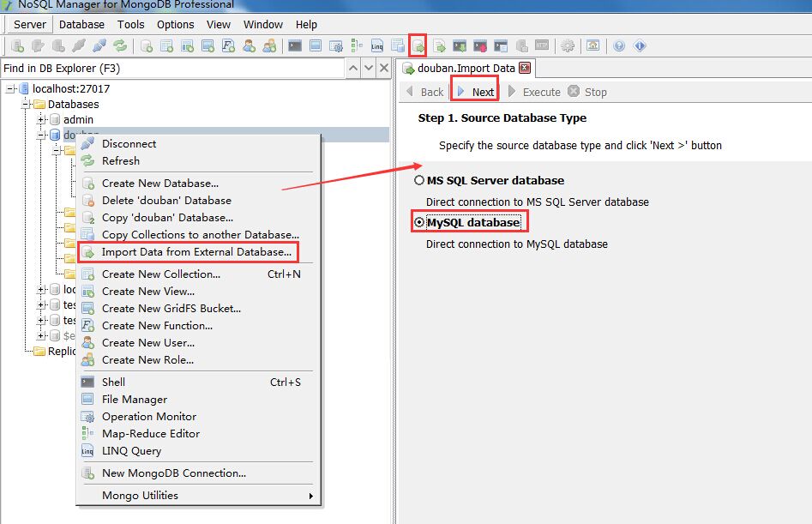The height and width of the screenshot is (524, 812).
Task: Click the Shell console toolbar icon
Action: pos(295,45)
